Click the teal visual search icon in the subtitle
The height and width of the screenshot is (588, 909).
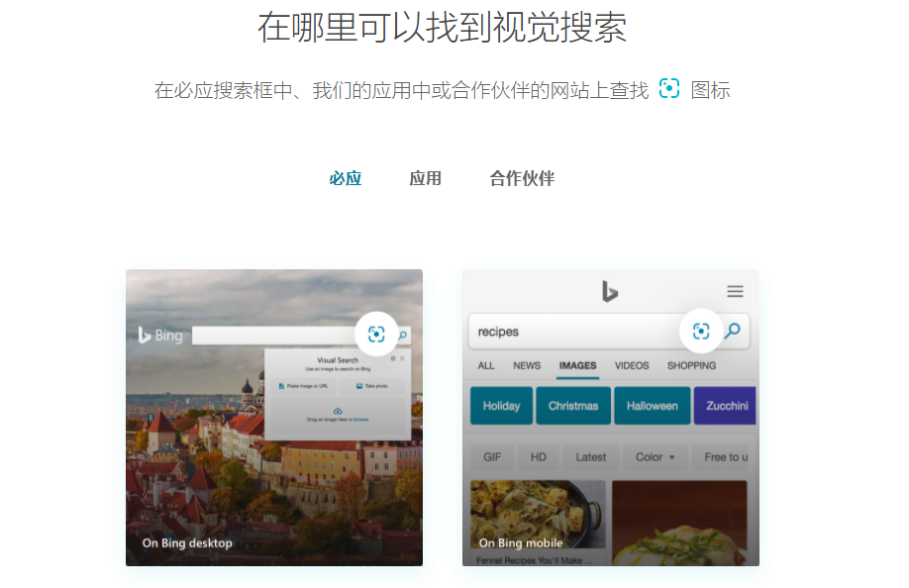coord(669,89)
